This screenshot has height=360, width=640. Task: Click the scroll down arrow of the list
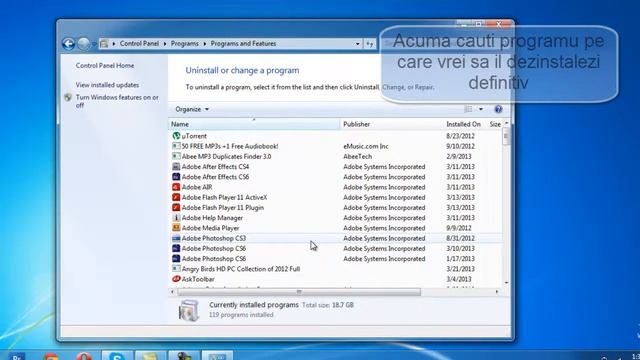point(507,283)
